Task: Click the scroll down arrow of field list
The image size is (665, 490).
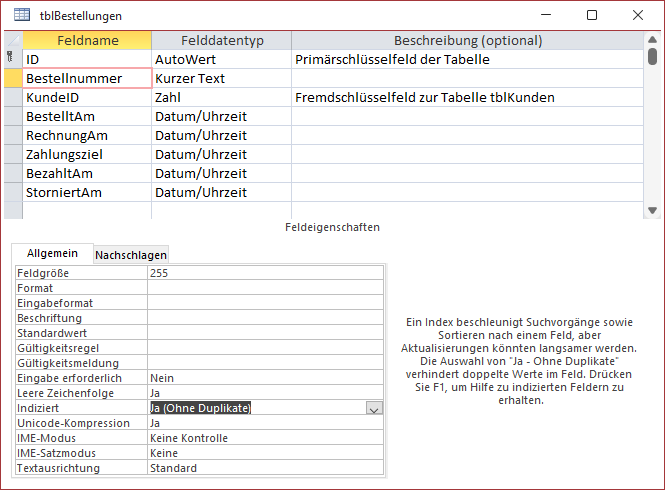Action: click(653, 210)
